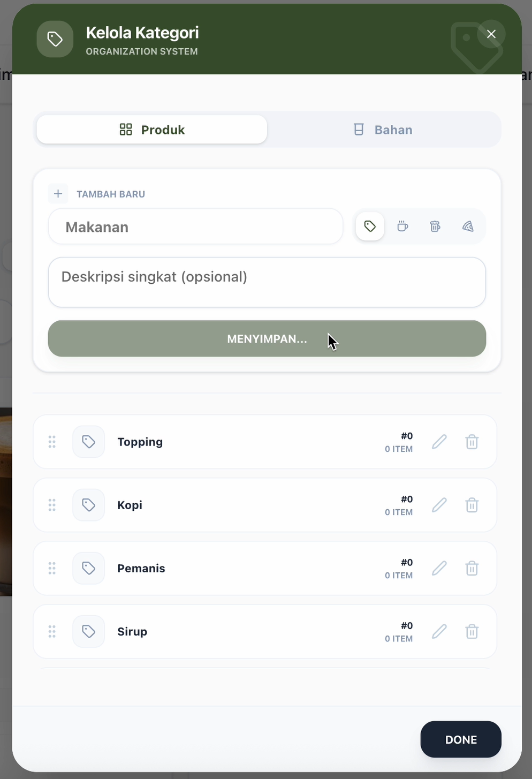Switch to the Bahan tab
532x779 pixels.
[382, 129]
